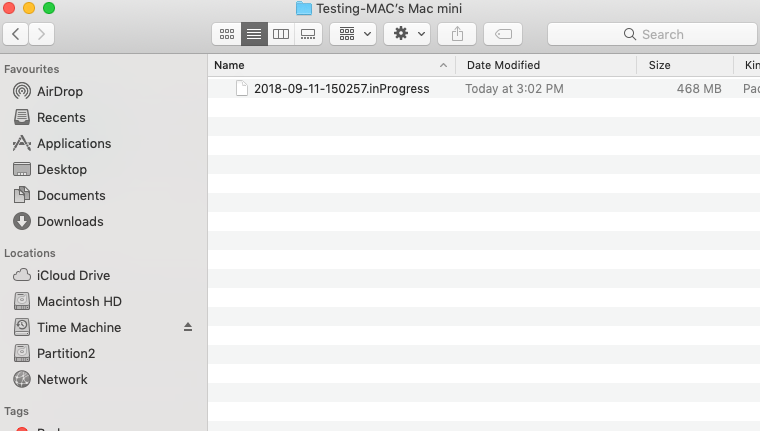
Task: Click the Today at 3:02 PM date cell
Action: click(514, 89)
